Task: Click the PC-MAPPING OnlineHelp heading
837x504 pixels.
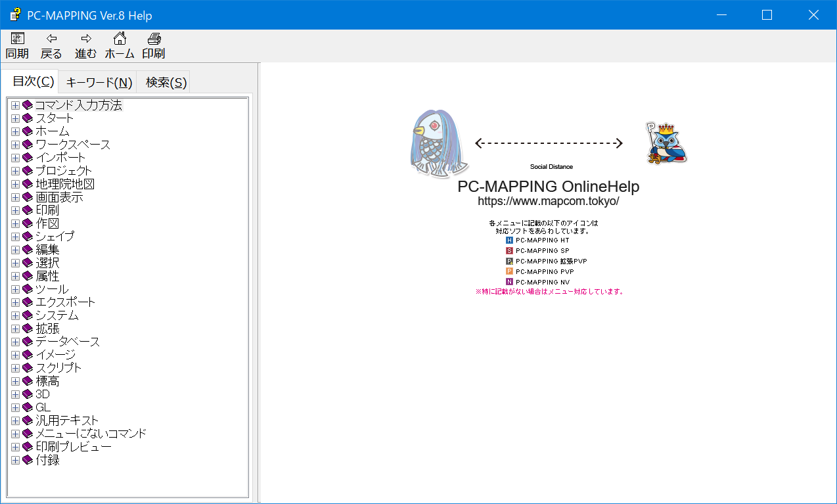Action: (548, 187)
